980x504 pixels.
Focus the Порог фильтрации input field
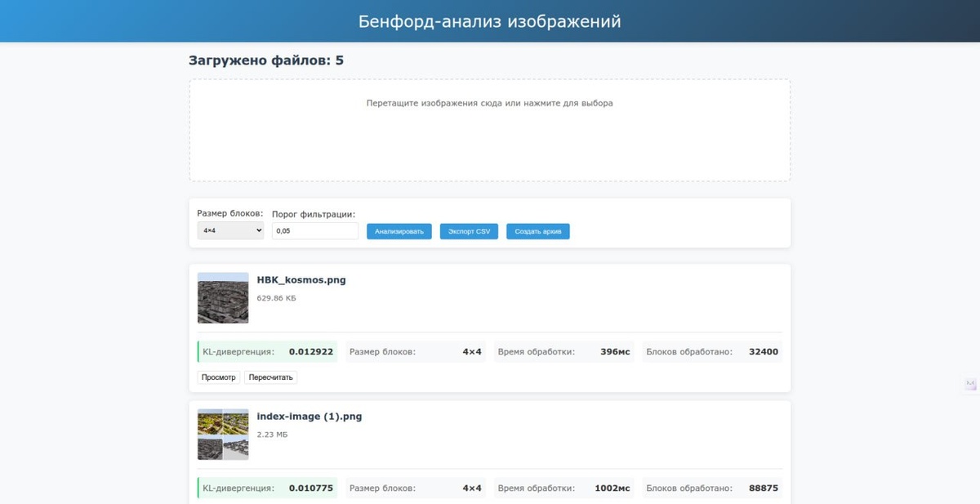coord(315,231)
